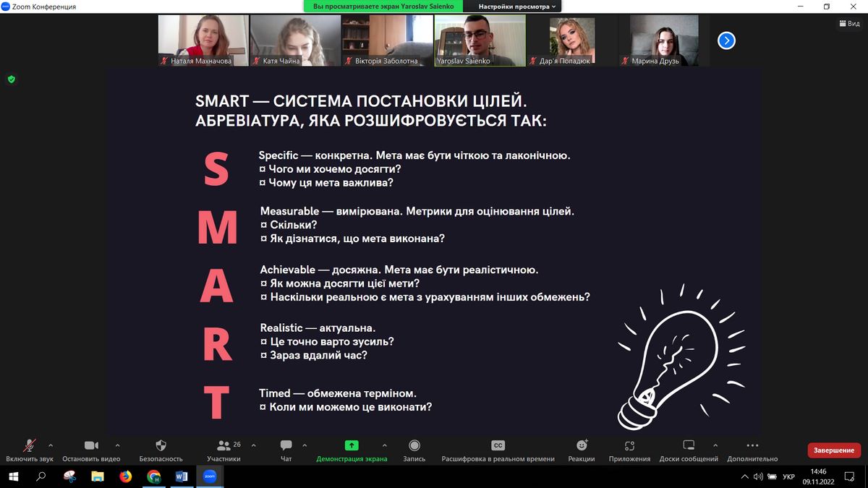The width and height of the screenshot is (868, 488).
Task: Click the green Share Screen icon
Action: tap(352, 446)
